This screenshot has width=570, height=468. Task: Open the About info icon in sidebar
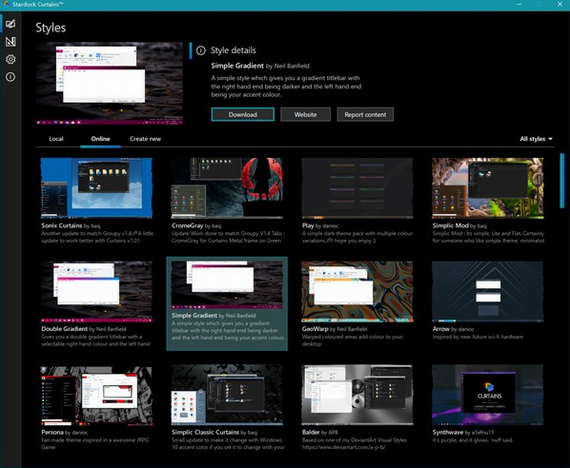(11, 77)
